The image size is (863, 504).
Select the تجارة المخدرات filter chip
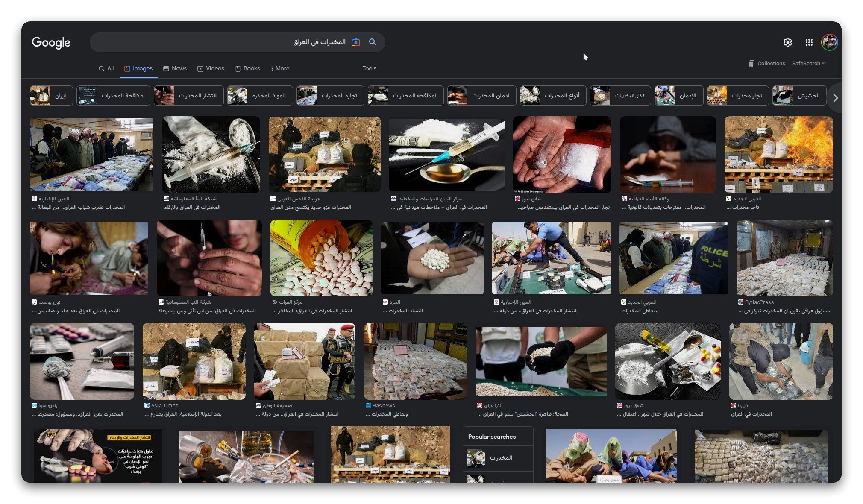pos(330,96)
